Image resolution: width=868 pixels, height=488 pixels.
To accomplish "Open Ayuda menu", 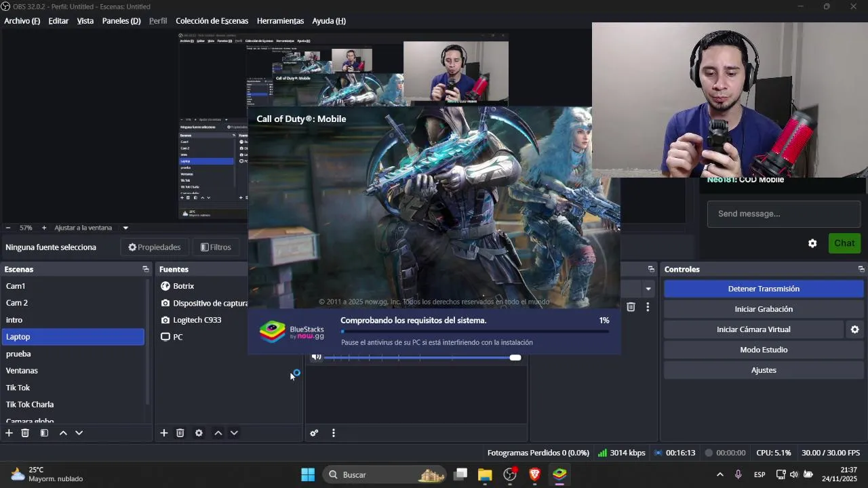I will coord(329,21).
